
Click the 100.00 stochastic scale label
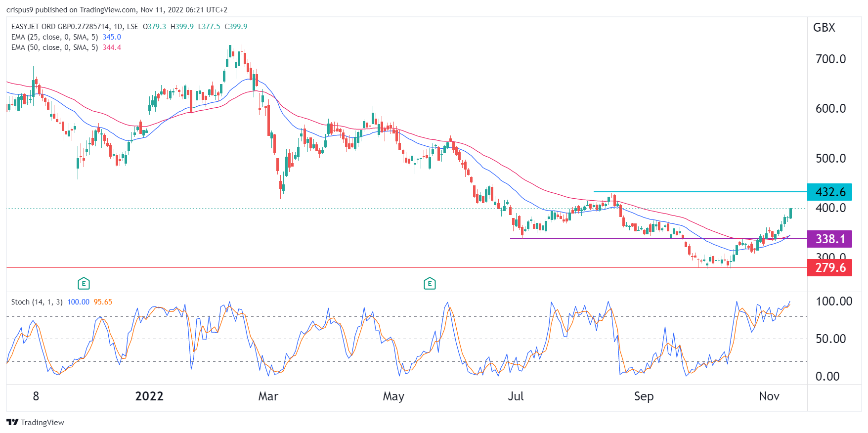pos(833,302)
